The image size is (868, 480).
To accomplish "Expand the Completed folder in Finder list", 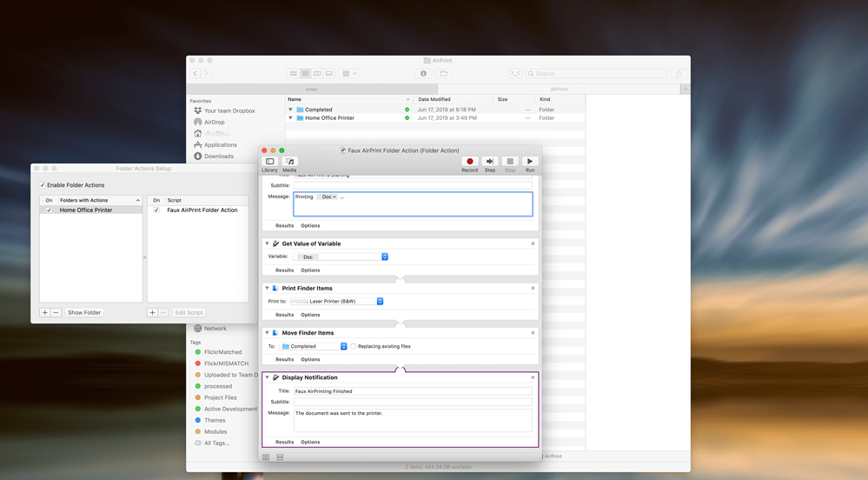I will point(291,110).
